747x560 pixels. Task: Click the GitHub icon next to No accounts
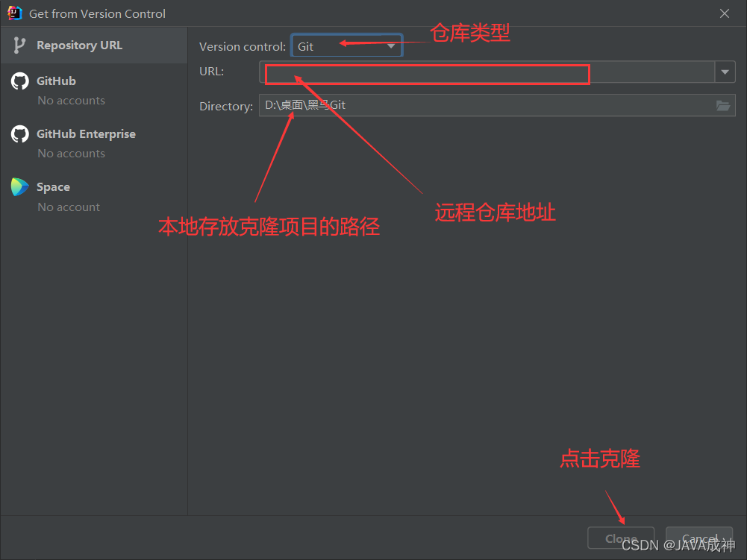[18, 81]
